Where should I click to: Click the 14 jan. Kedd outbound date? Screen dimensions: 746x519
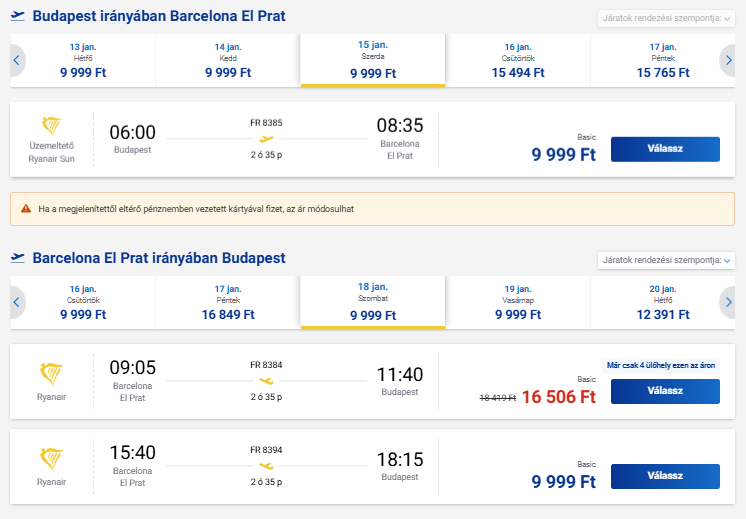(x=228, y=60)
